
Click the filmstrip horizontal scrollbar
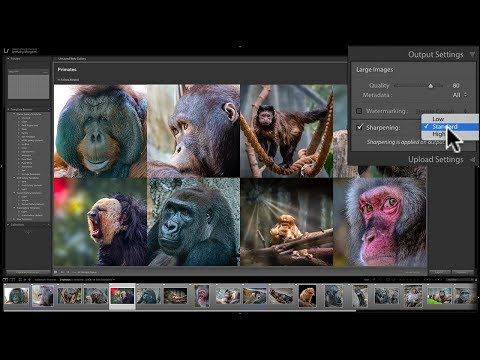180,311
